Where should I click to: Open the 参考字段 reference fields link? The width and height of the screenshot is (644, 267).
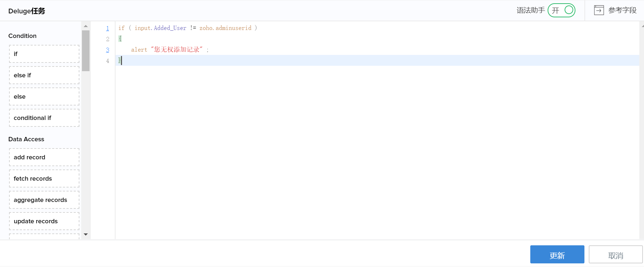622,10
